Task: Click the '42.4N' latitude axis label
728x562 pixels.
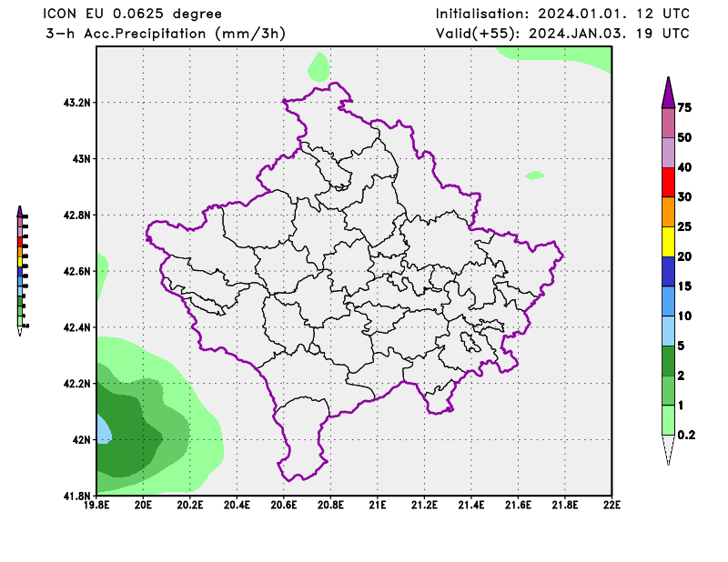Action: click(77, 327)
